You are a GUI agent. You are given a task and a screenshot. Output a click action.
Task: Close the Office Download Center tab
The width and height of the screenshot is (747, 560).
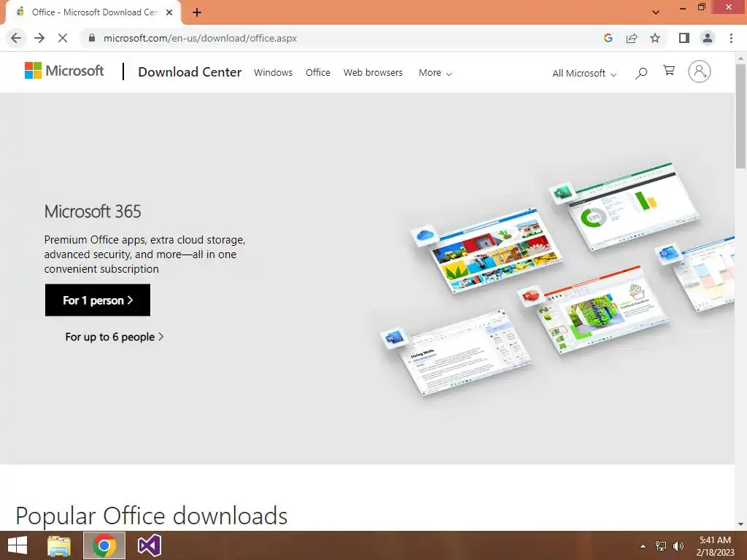point(169,12)
